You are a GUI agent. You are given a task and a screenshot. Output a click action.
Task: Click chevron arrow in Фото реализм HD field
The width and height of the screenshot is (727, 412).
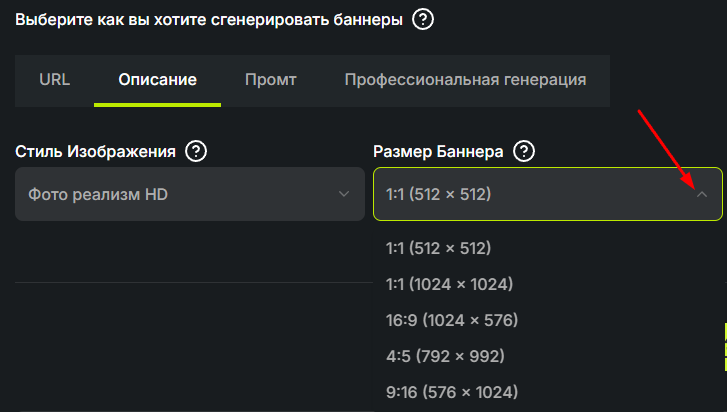[x=344, y=194]
